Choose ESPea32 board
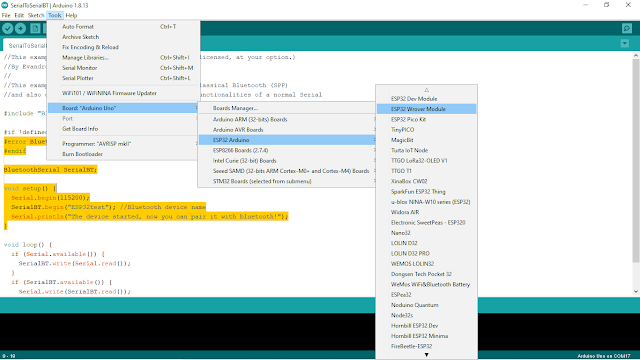This screenshot has width=640, height=360. pyautogui.click(x=427, y=295)
